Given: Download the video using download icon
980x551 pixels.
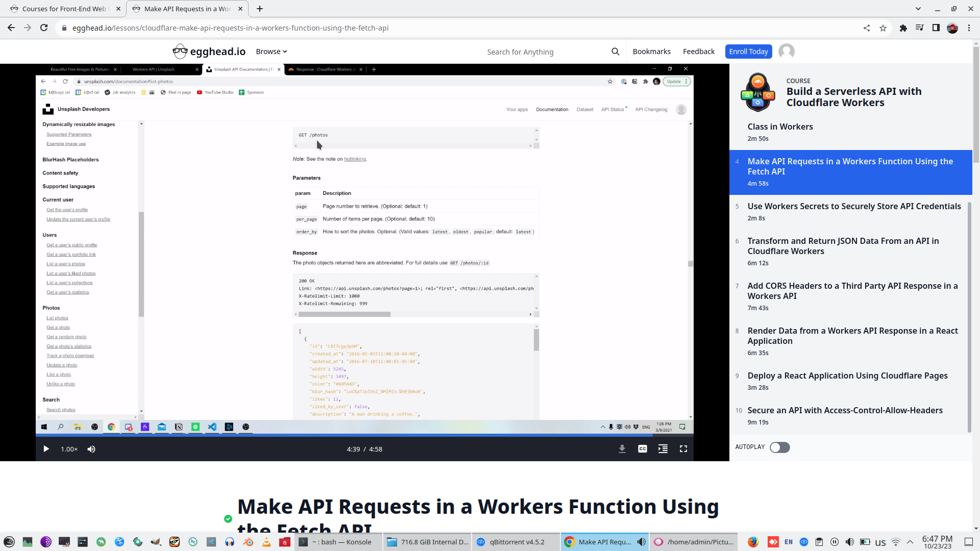Looking at the screenshot, I should (x=622, y=449).
